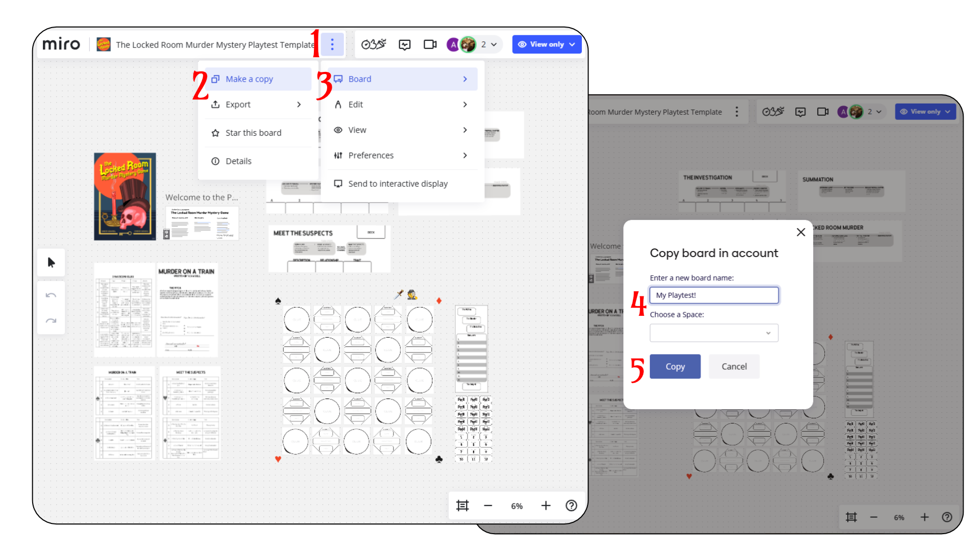Image resolution: width=980 pixels, height=551 pixels.
Task: Toggle the video call screen icon
Action: tap(430, 44)
